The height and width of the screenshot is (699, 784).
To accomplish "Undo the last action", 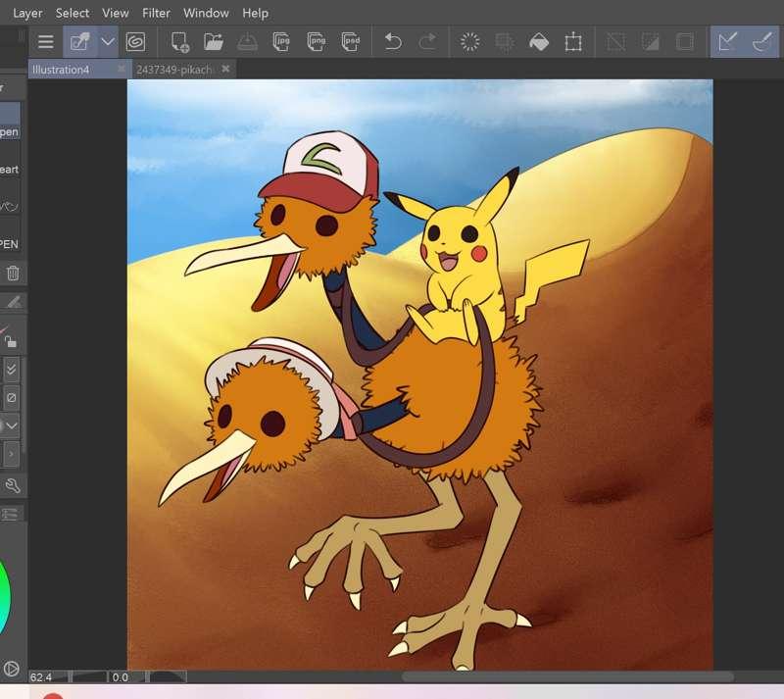I will (393, 41).
